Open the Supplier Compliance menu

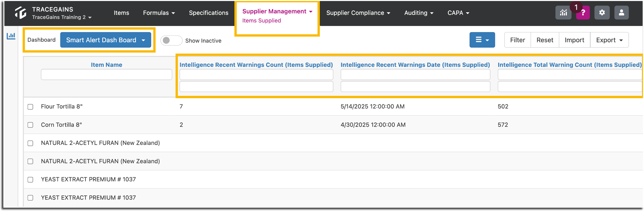tap(358, 13)
